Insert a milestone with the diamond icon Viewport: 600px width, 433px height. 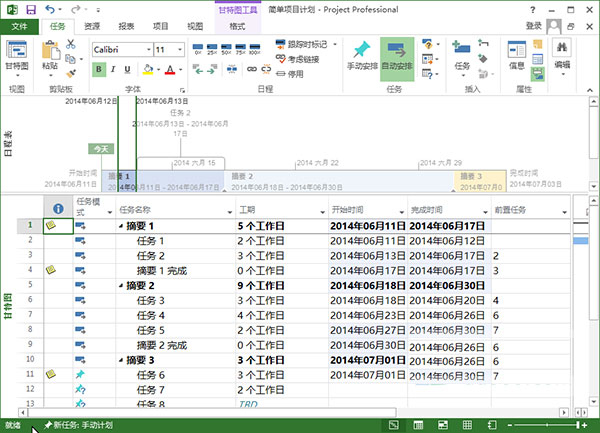click(483, 59)
